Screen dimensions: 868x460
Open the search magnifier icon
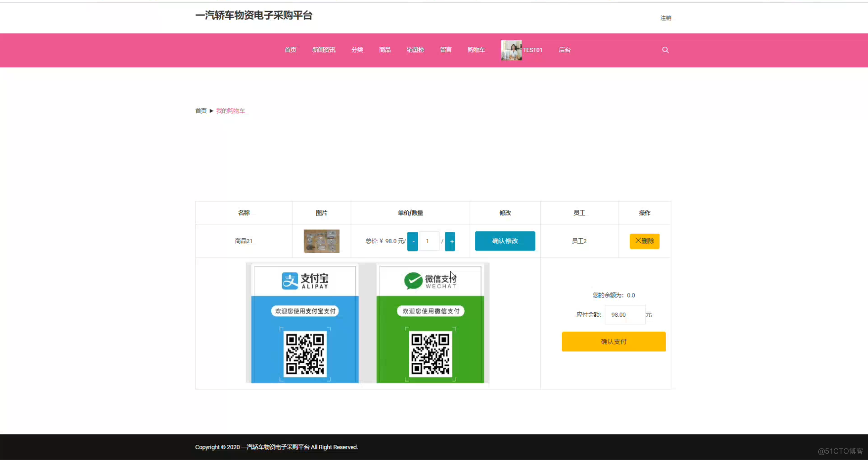(x=665, y=50)
